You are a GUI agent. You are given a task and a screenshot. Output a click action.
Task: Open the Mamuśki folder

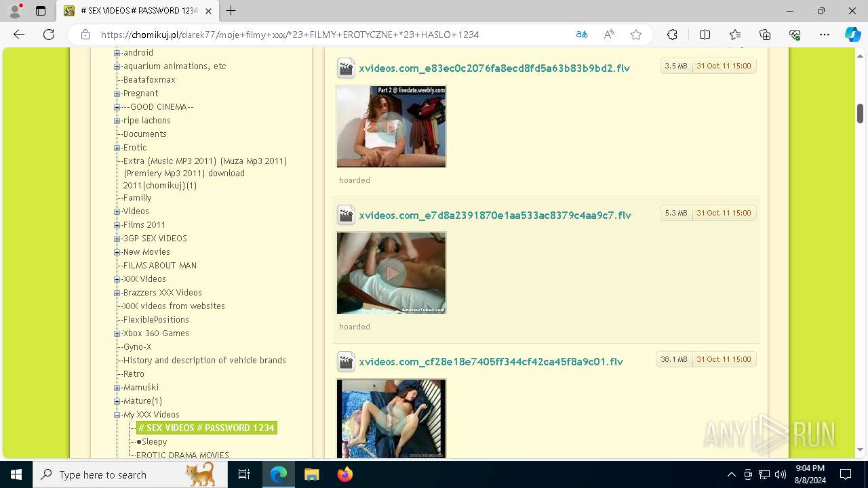point(141,388)
